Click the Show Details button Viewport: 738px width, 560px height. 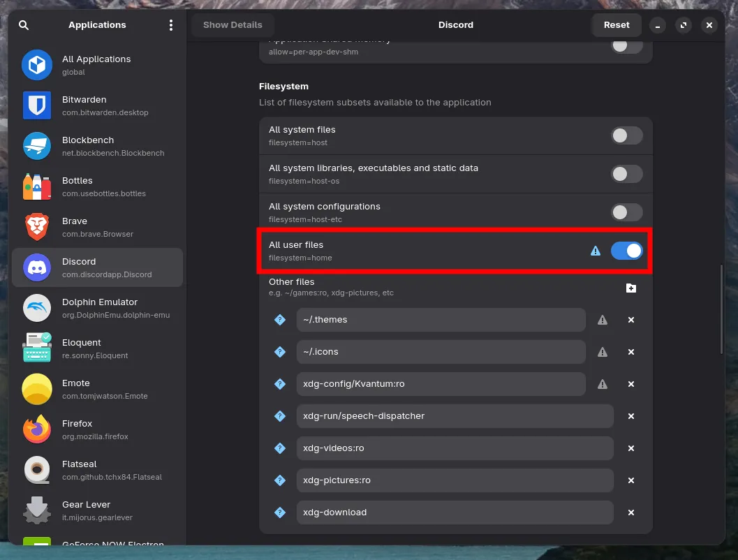233,24
